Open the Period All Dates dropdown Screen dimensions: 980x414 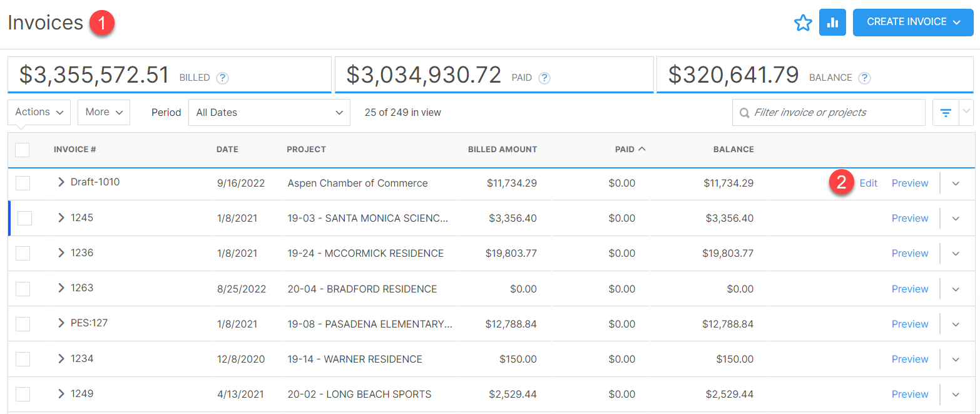pos(269,113)
